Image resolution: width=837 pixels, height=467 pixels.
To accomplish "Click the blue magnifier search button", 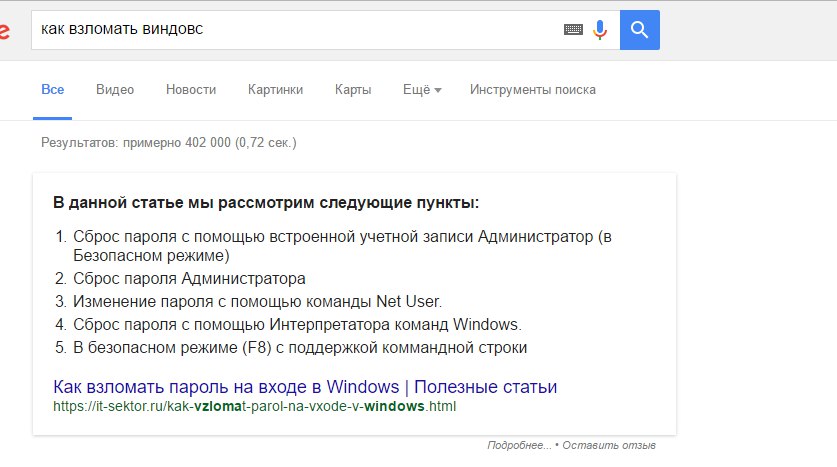I will pos(639,30).
